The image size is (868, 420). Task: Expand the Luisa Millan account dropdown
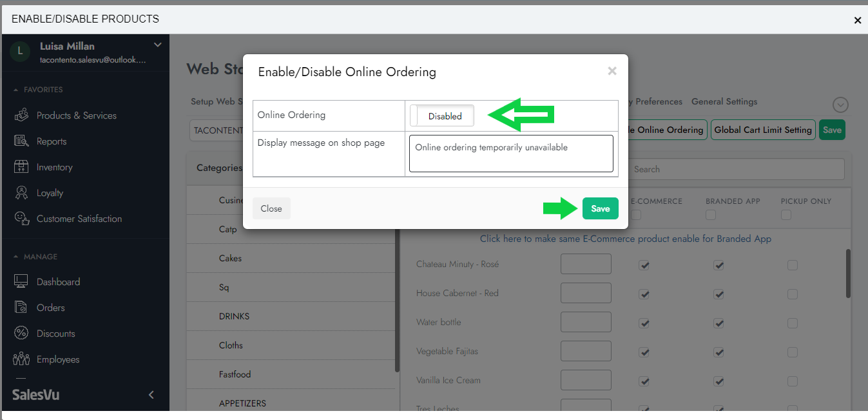point(157,45)
